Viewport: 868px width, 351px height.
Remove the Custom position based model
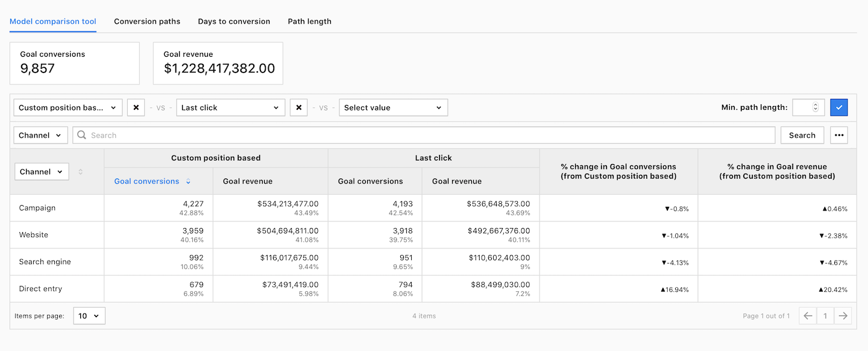tap(136, 108)
